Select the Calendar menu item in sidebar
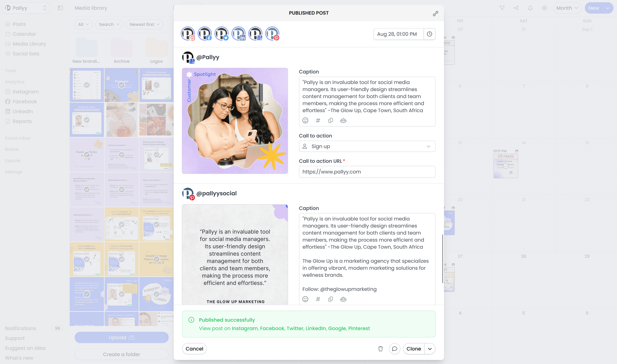 click(x=24, y=34)
